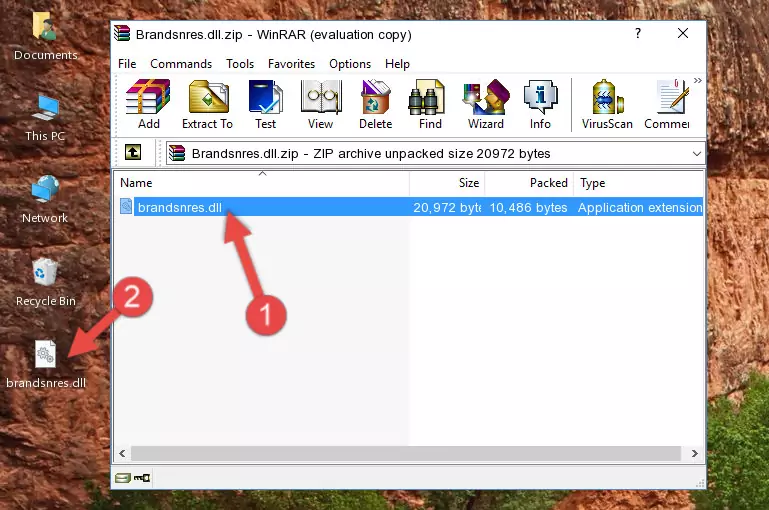The image size is (769, 510).
Task: Click the 20,972 bytes size cell
Action: [x=447, y=208]
